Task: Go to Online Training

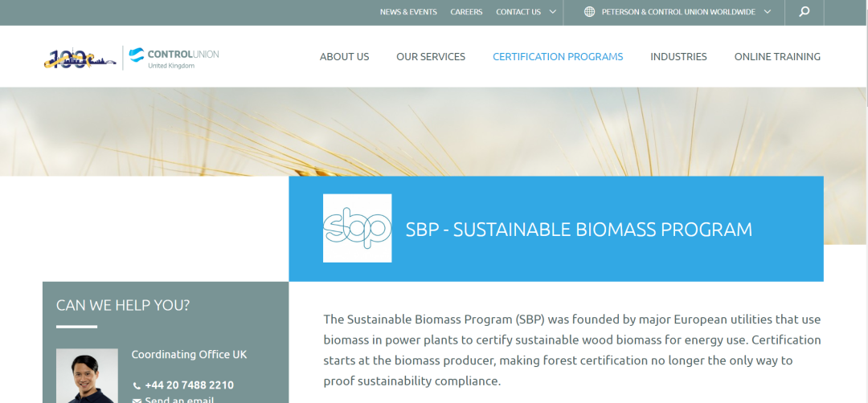Action: point(777,56)
